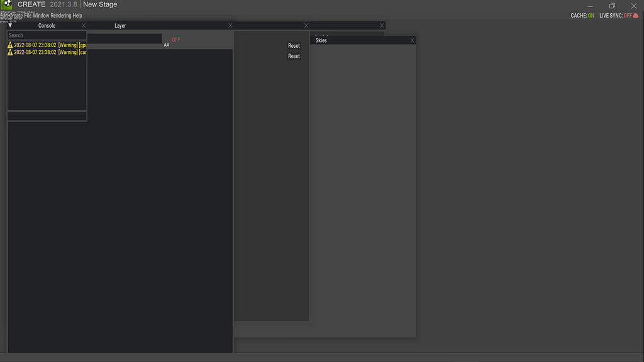The image size is (644, 362).
Task: Click the lower Reset button
Action: point(293,55)
